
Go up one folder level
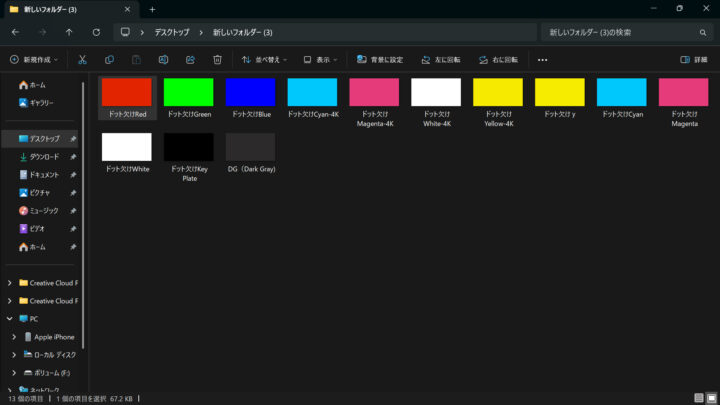click(69, 32)
